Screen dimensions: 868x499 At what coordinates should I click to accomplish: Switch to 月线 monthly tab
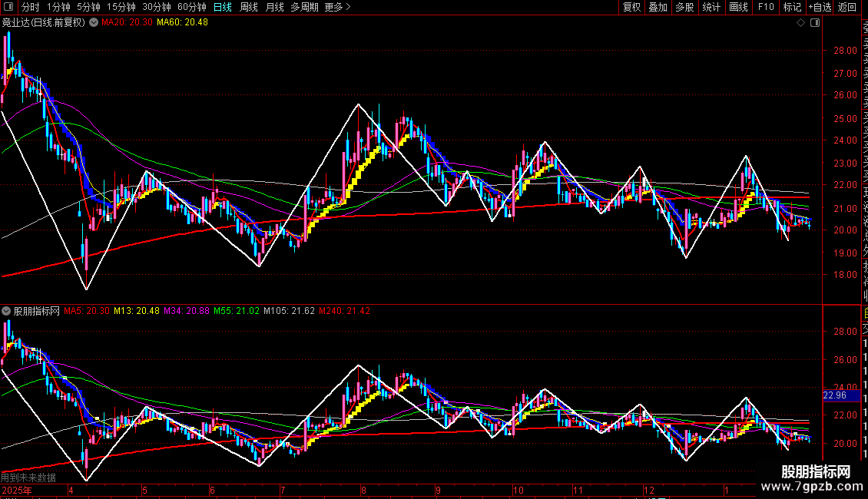pyautogui.click(x=274, y=7)
